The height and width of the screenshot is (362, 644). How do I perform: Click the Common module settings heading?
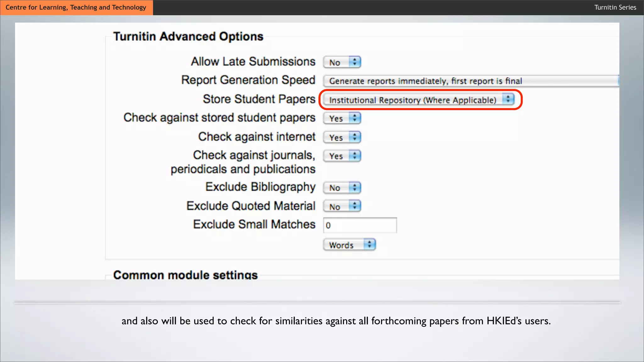click(185, 275)
